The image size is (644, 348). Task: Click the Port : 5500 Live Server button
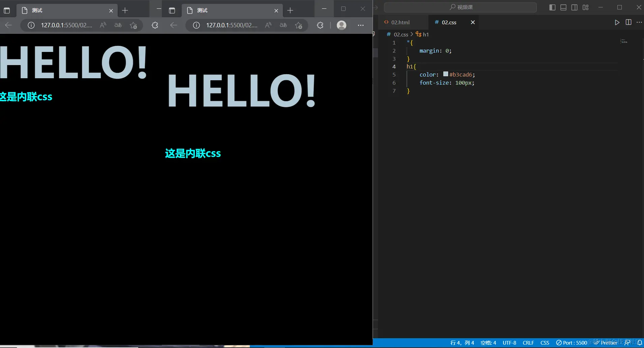[x=572, y=343]
